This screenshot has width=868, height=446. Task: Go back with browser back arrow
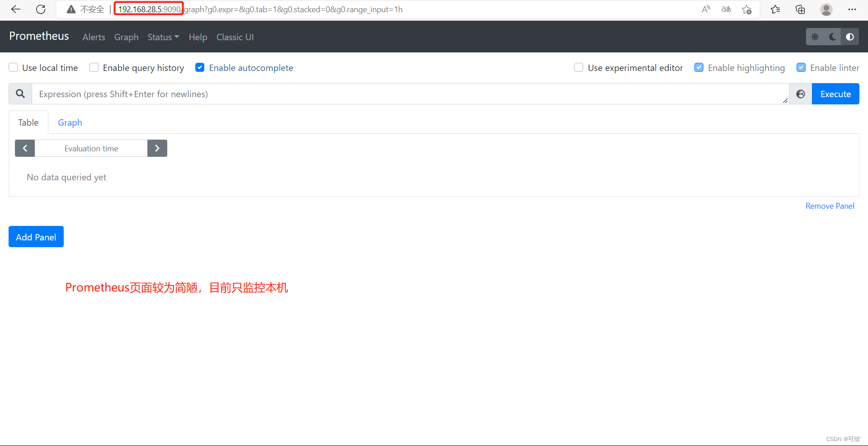pos(16,9)
